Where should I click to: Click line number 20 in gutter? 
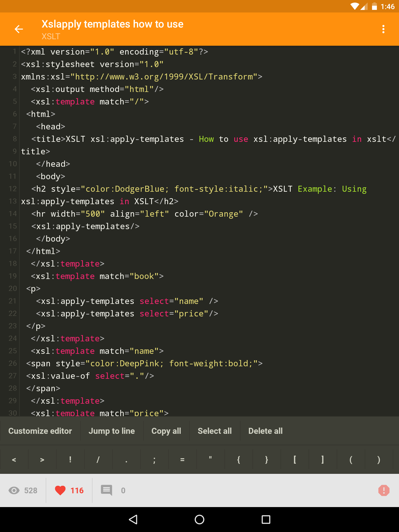pos(12,288)
